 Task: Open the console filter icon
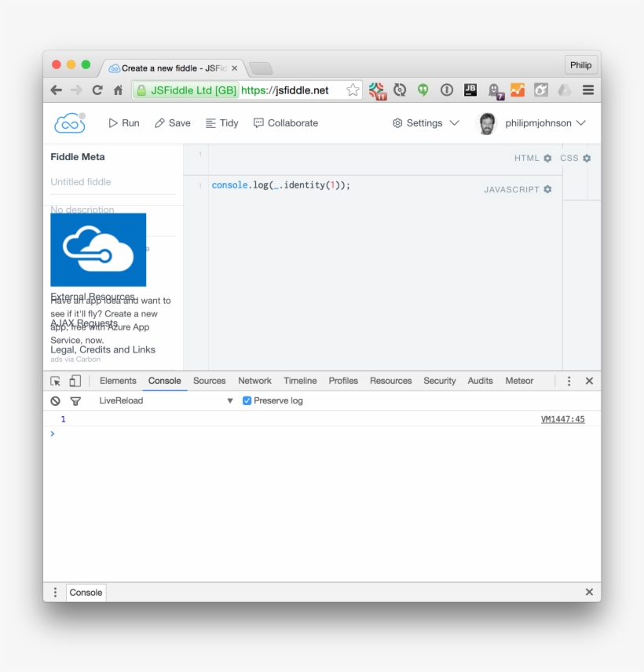pos(75,400)
